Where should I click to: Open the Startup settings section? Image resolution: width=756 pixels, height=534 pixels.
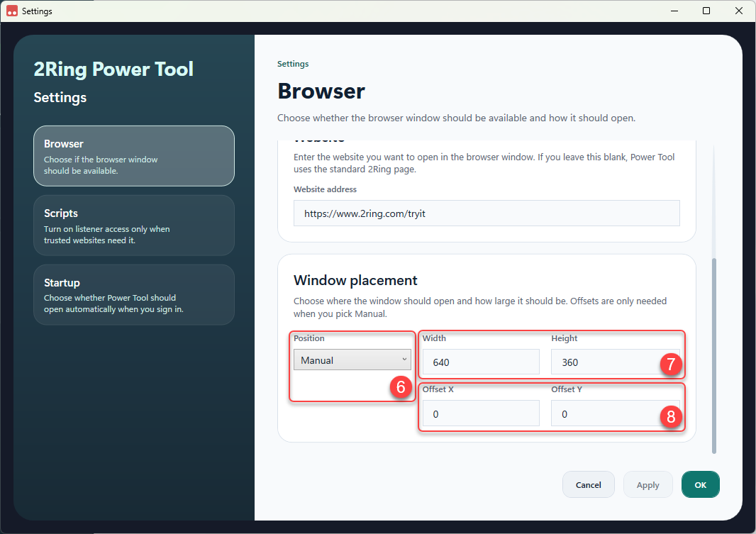[134, 294]
